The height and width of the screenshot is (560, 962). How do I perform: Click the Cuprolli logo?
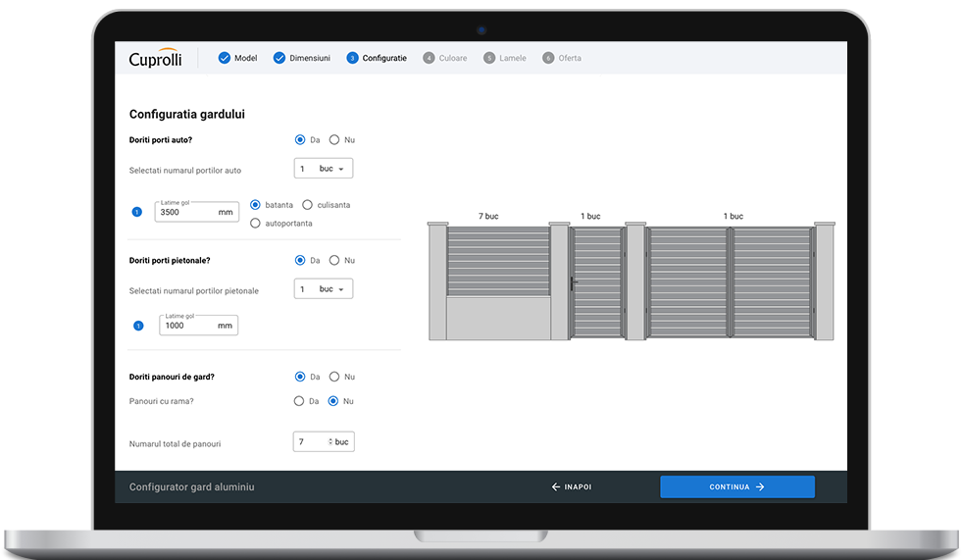[155, 58]
